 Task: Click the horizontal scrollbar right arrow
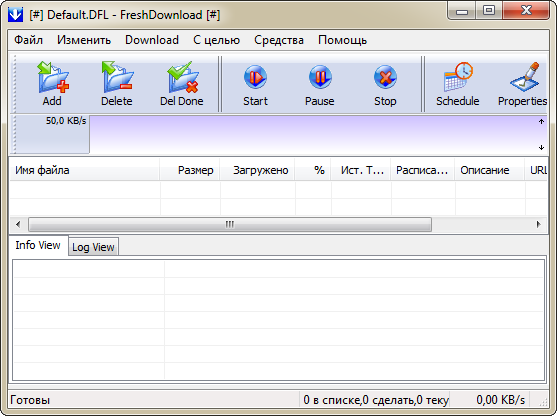click(539, 225)
